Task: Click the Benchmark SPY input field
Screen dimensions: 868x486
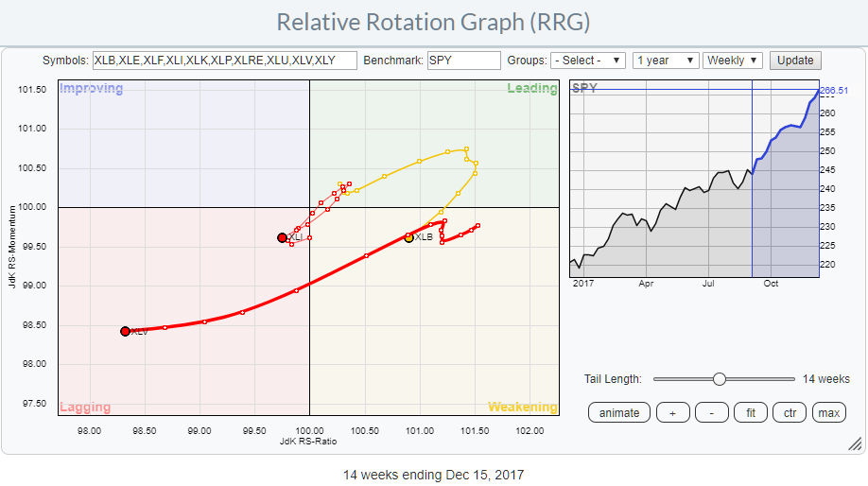Action: coord(464,61)
